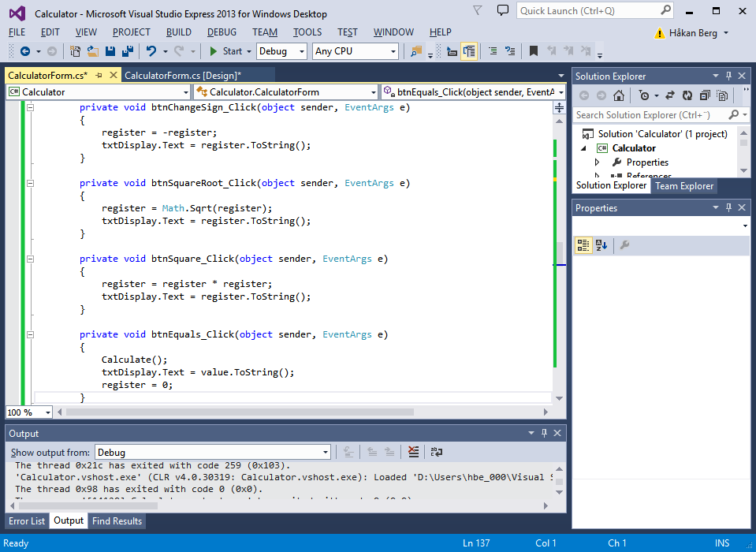Toggle auto-hide pin on Solution Explorer
The width and height of the screenshot is (756, 552).
pyautogui.click(x=728, y=76)
